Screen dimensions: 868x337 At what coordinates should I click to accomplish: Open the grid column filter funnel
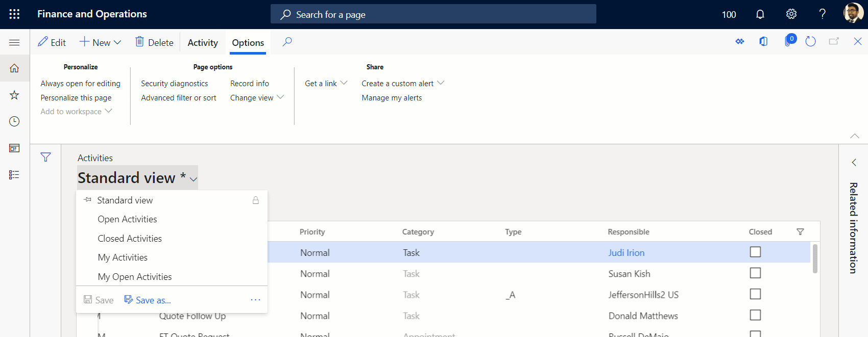pyautogui.click(x=800, y=232)
